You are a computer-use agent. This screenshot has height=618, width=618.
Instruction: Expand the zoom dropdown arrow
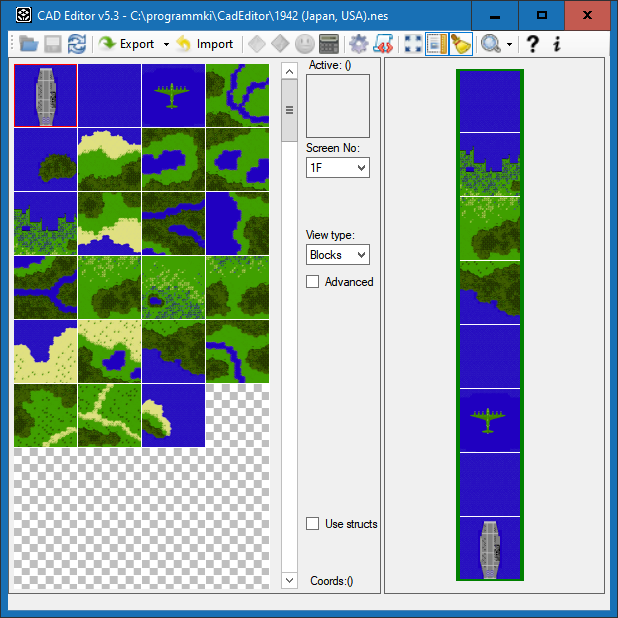509,44
